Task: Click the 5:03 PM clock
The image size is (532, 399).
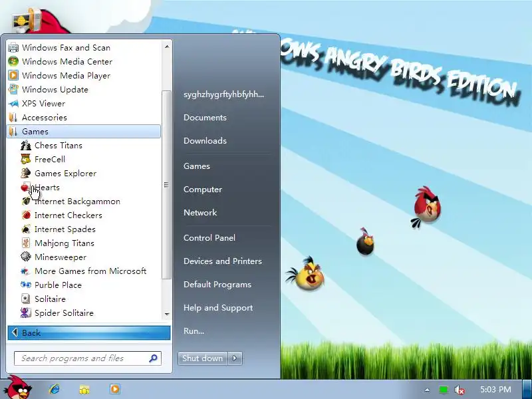Action: click(x=495, y=389)
